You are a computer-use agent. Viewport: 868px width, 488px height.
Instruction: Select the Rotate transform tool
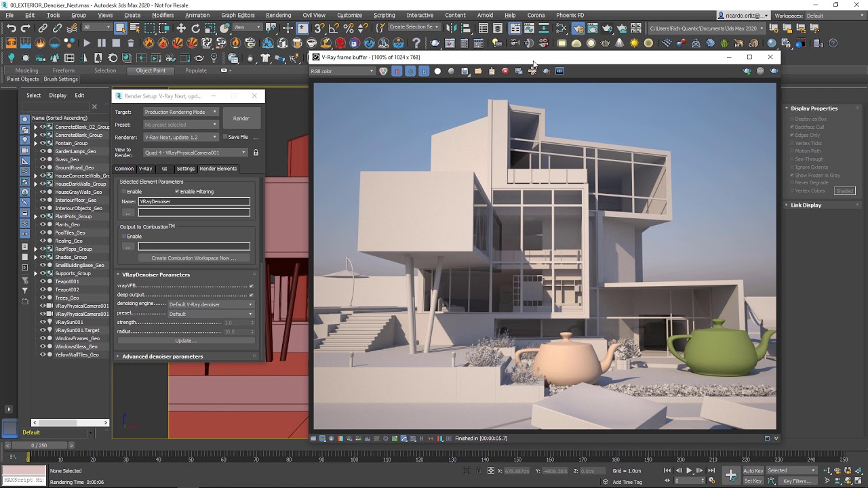click(x=195, y=28)
